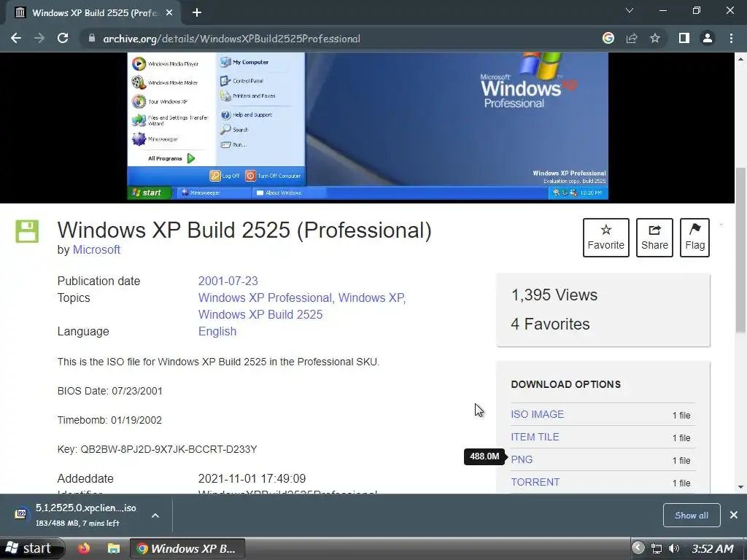Viewport: 747px width, 560px height.
Task: Open the taskbar start menu
Action: (31, 548)
